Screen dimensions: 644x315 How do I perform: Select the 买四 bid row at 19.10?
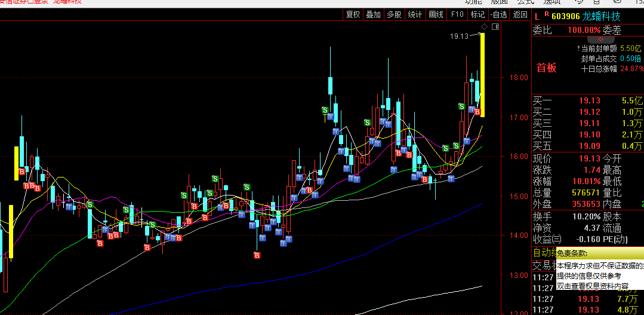pyautogui.click(x=588, y=134)
